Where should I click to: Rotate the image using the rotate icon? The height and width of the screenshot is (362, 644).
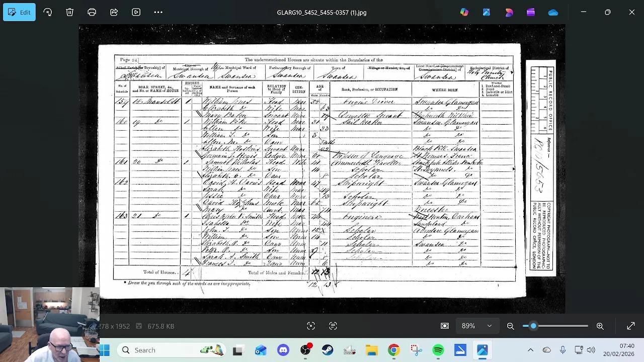click(x=48, y=12)
